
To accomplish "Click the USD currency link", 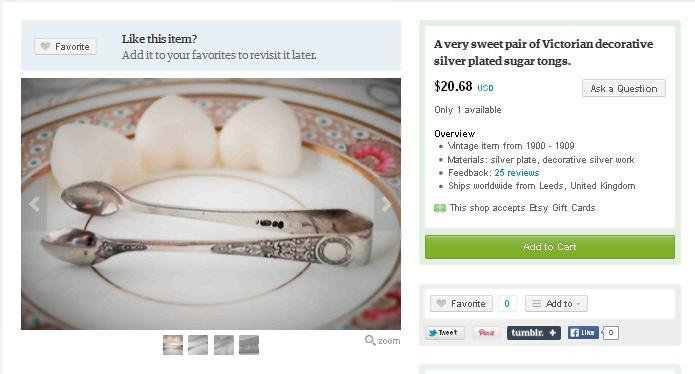I will (485, 88).
